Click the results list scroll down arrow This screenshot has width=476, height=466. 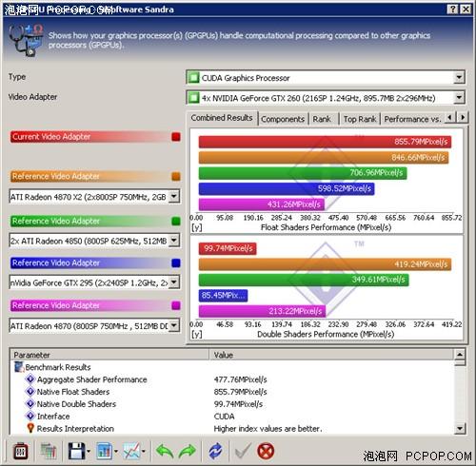(460, 429)
